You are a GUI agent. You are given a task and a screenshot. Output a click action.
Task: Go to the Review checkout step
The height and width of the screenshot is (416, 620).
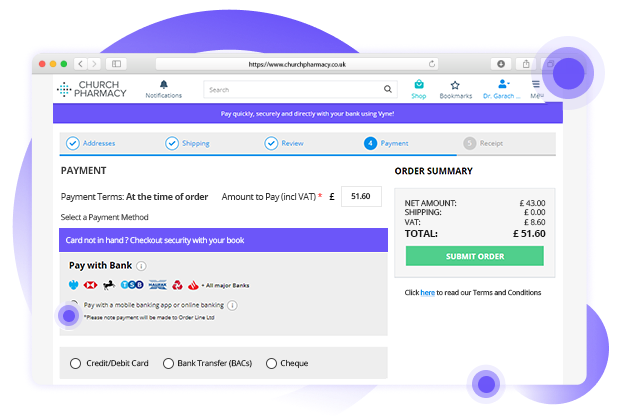tap(284, 144)
